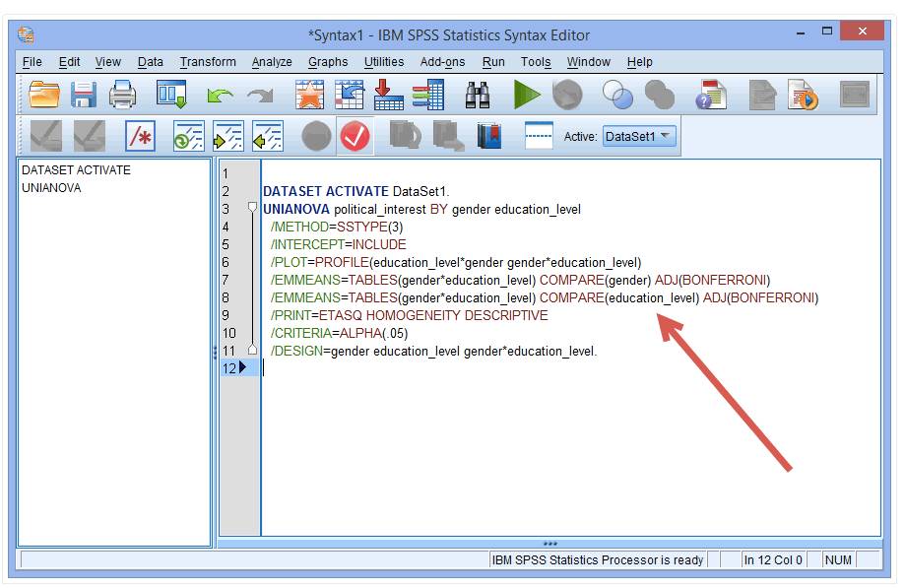Click the In 12 Col 0 status indicator

[x=773, y=559]
